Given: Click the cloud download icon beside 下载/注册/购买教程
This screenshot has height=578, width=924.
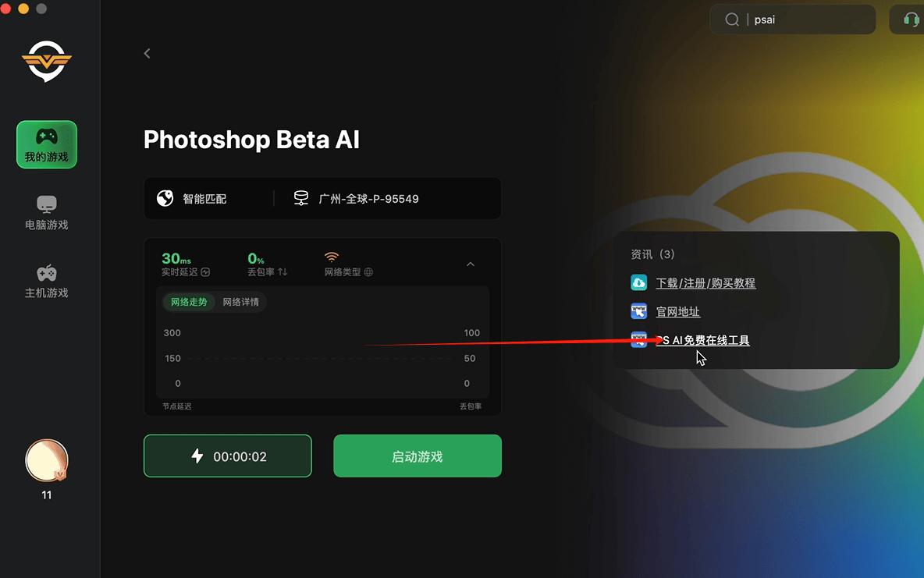Looking at the screenshot, I should [x=638, y=282].
